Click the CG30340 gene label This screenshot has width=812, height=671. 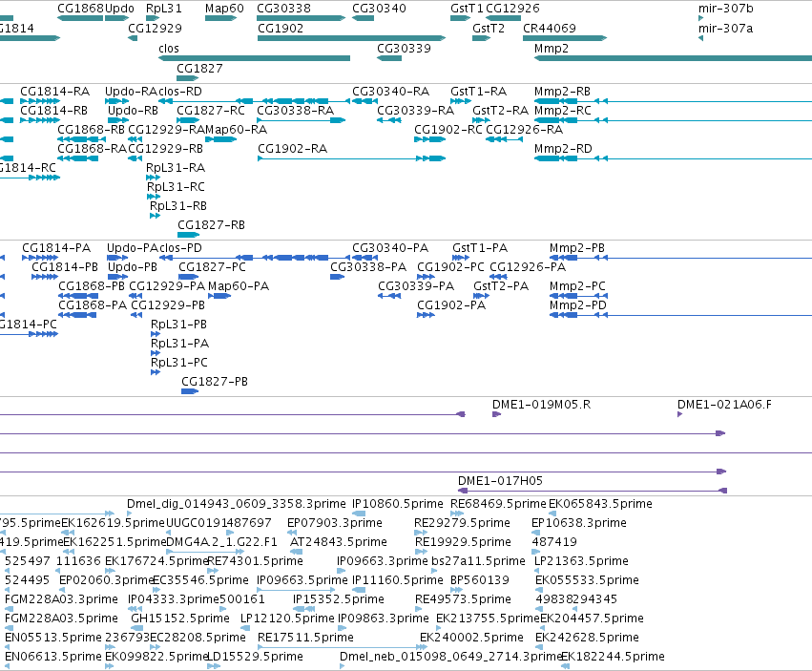click(379, 9)
